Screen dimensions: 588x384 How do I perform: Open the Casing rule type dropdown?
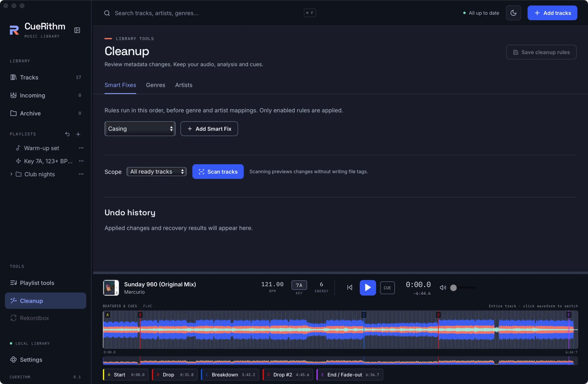tap(140, 129)
